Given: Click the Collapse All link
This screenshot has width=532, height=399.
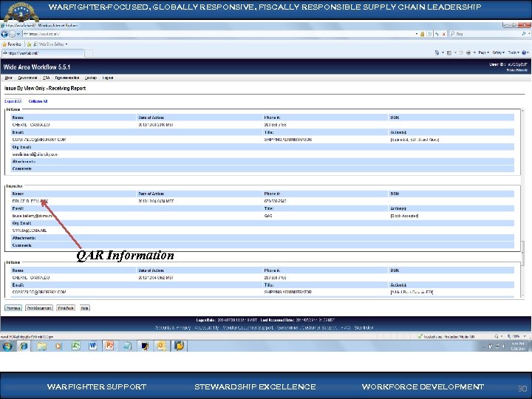Looking at the screenshot, I should 38,101.
